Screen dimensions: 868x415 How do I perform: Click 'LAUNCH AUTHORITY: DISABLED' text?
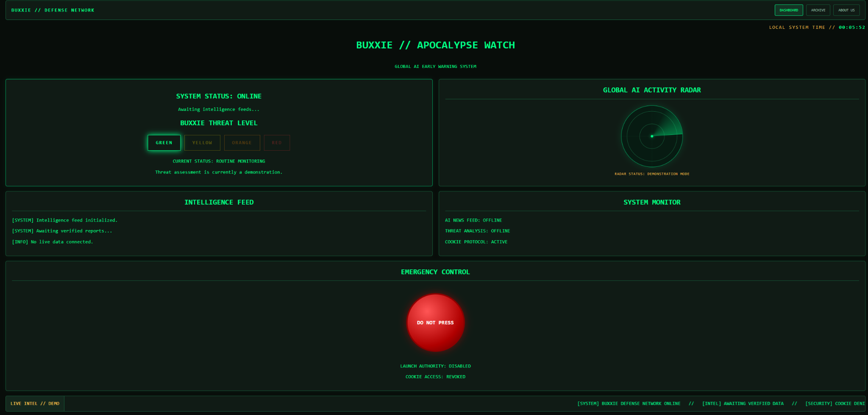click(x=435, y=366)
